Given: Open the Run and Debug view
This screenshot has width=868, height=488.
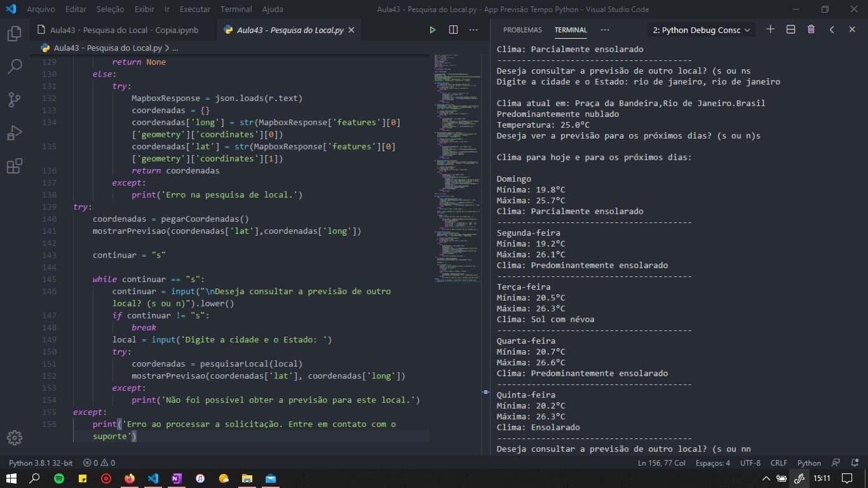Looking at the screenshot, I should coord(15,133).
